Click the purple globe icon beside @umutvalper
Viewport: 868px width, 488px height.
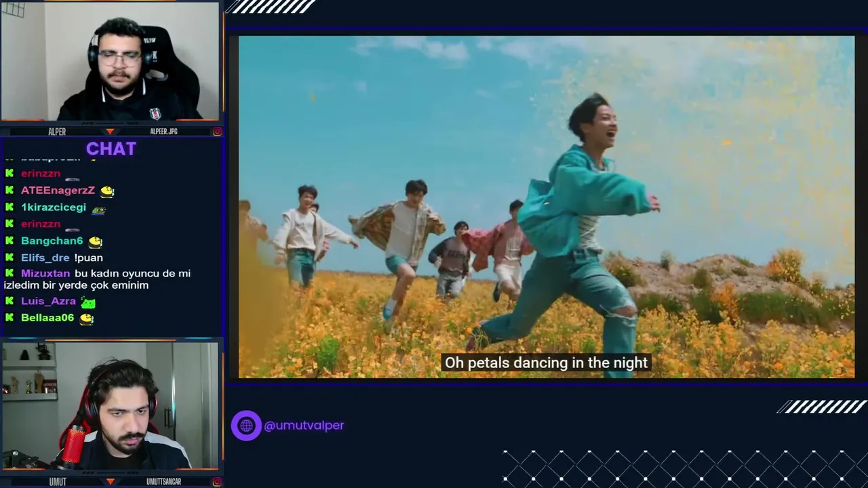click(246, 426)
